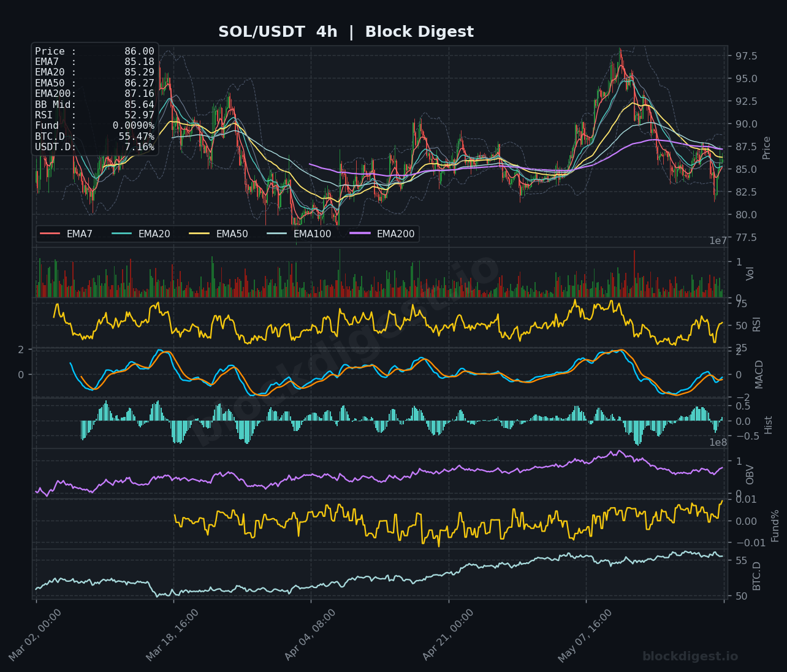
Task: Click the Mar 18, 16:00 date label
Action: pyautogui.click(x=172, y=635)
